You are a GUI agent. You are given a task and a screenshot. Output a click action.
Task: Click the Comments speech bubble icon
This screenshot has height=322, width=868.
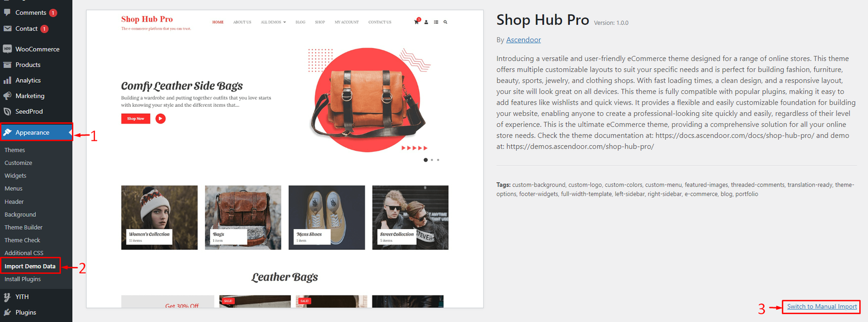tap(7, 12)
